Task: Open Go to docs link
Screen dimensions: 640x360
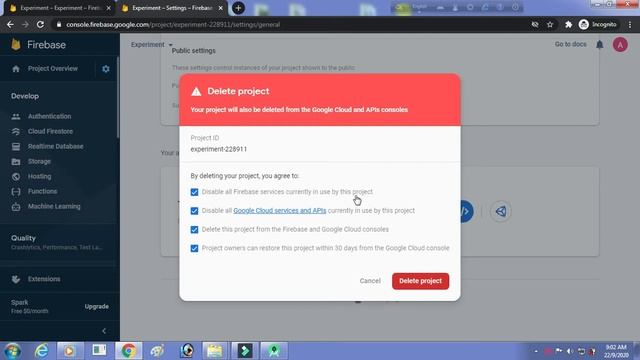Action: pyautogui.click(x=571, y=44)
